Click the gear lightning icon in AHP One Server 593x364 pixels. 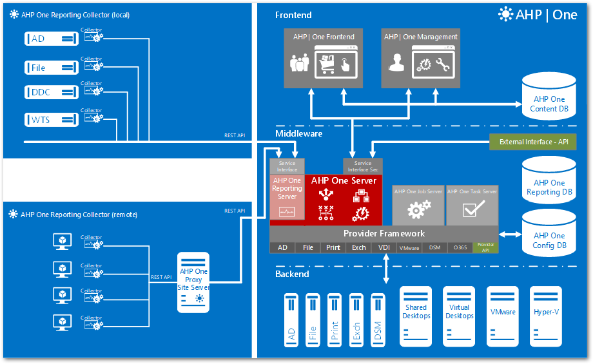pyautogui.click(x=360, y=213)
